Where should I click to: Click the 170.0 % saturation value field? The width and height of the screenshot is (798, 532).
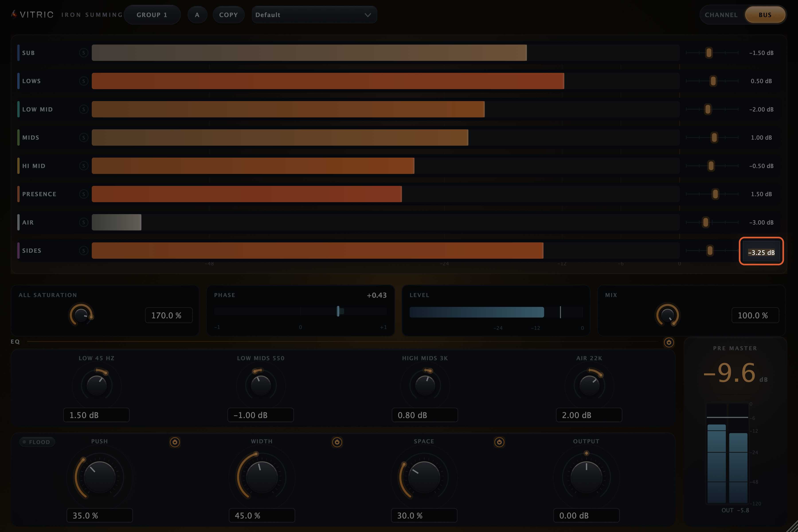(169, 315)
